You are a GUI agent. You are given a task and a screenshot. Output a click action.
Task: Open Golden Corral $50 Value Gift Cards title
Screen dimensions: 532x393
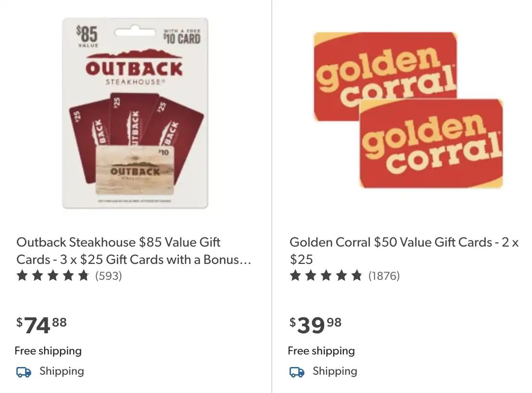[404, 250]
